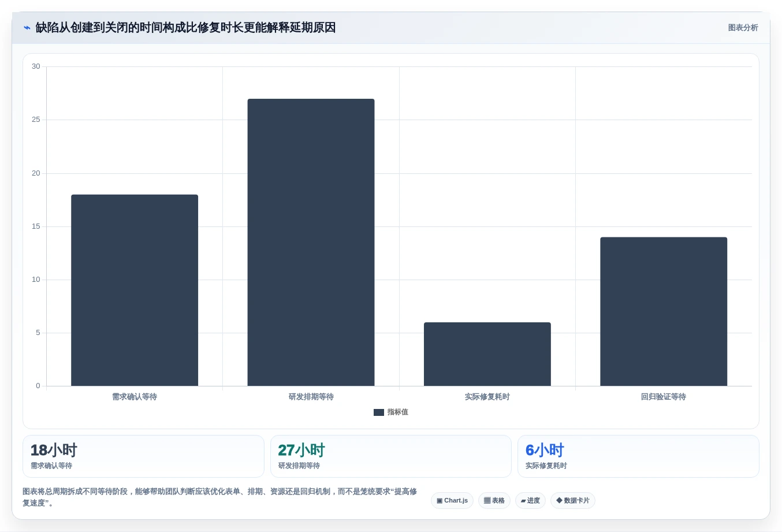
Task: Click the 27小时 stat card value
Action: pos(301,450)
